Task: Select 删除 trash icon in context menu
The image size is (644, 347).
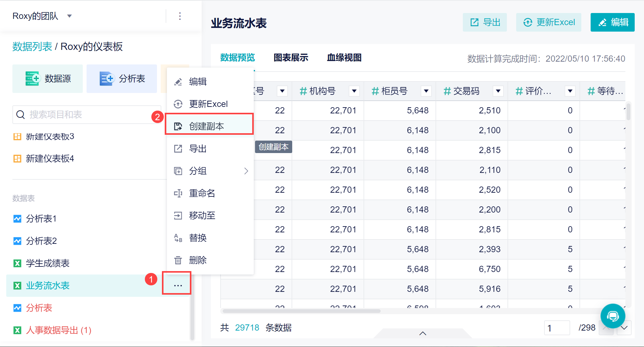Action: [178, 260]
